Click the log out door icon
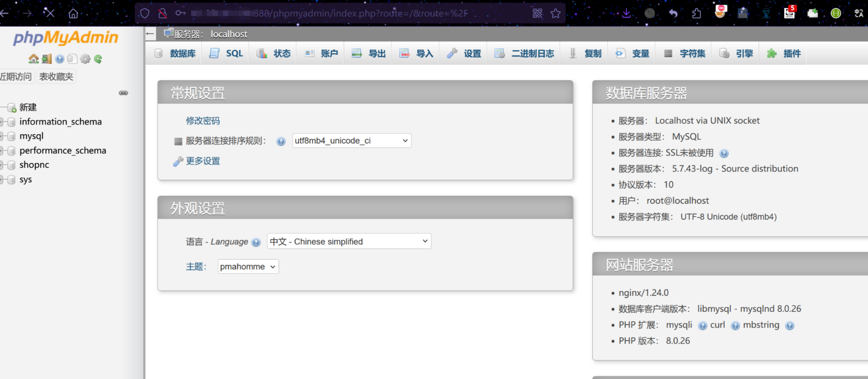868x379 pixels. click(47, 59)
